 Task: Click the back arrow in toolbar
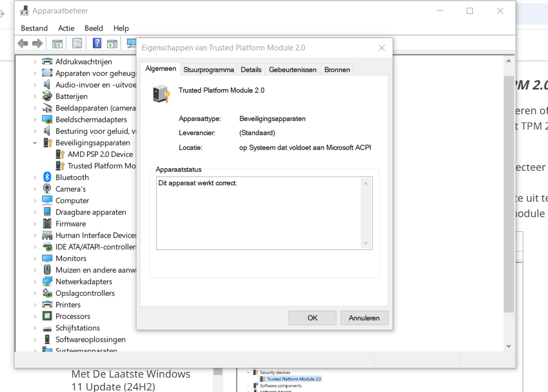tap(23, 44)
